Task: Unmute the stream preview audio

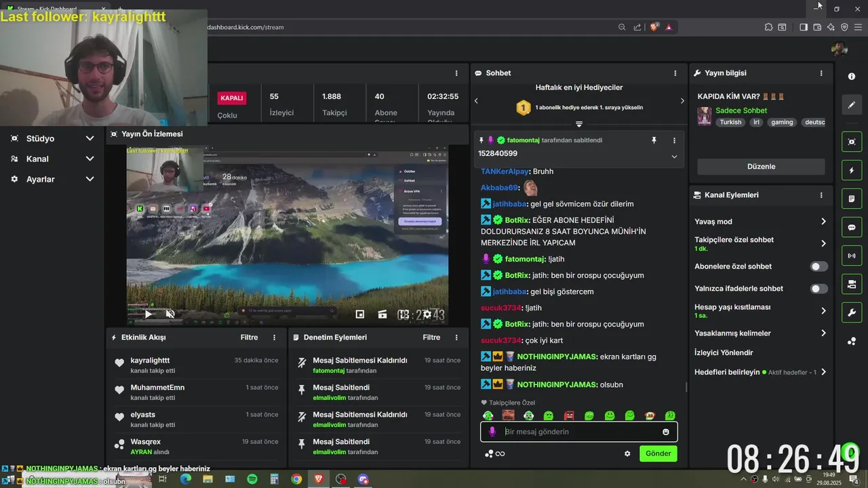Action: click(170, 314)
